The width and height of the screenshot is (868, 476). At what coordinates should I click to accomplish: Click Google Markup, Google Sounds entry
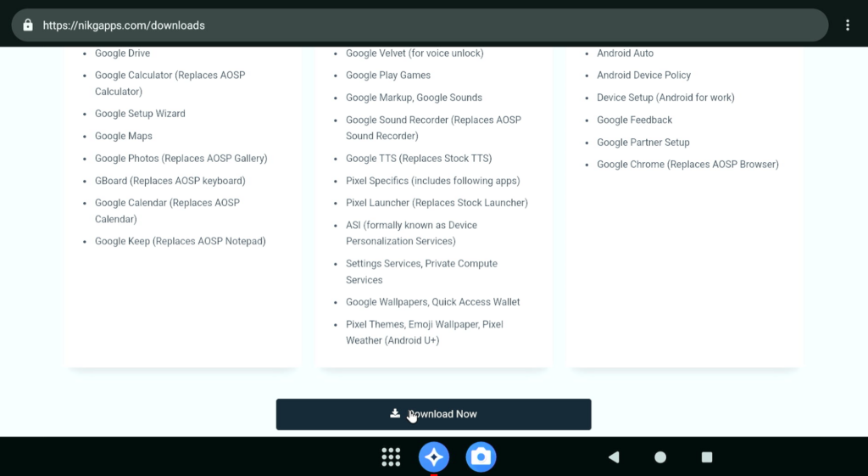(414, 98)
